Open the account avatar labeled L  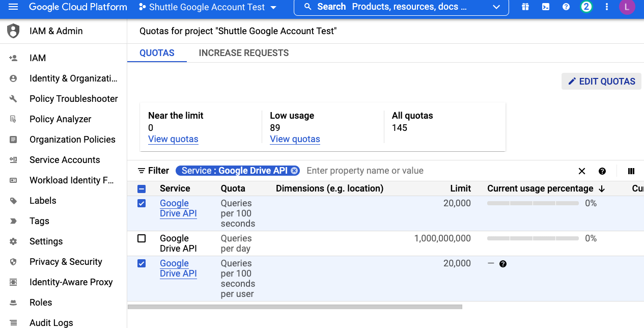coord(627,7)
